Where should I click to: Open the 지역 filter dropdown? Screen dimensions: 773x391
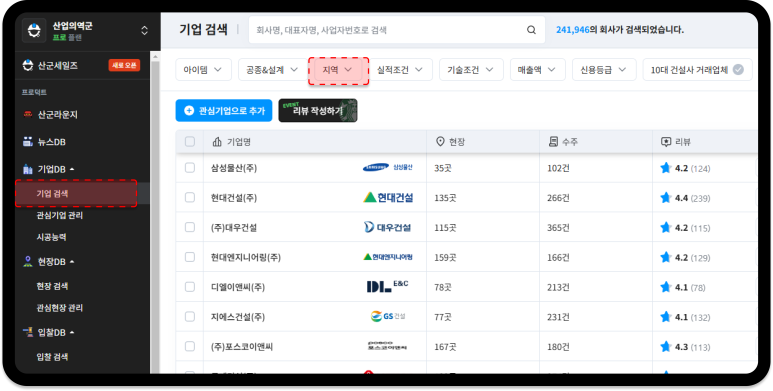[338, 70]
